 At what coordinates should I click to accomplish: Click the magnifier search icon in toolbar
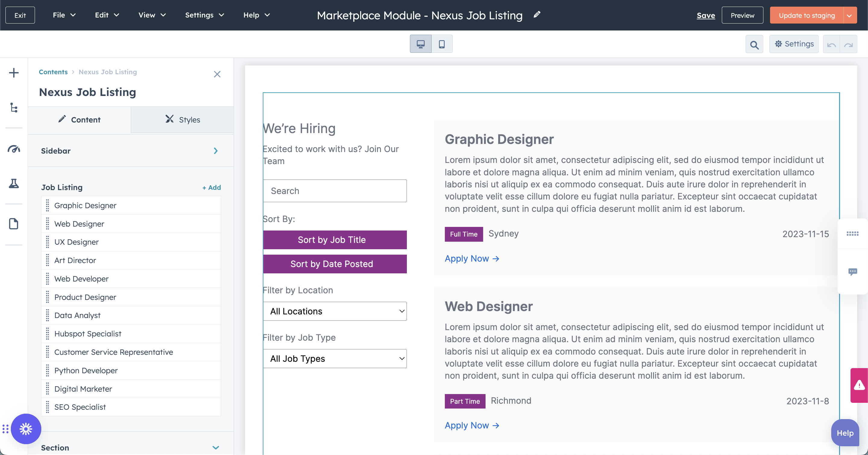click(x=754, y=44)
